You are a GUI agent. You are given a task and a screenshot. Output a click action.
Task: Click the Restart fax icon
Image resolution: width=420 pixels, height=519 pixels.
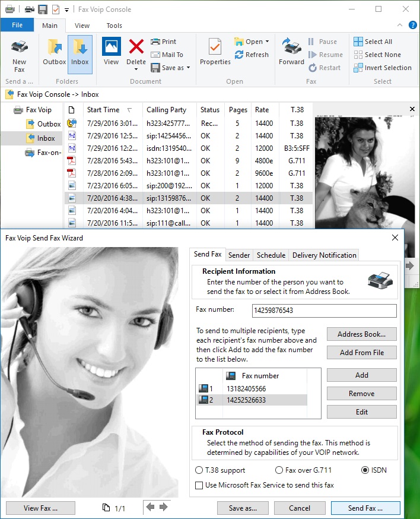(x=313, y=68)
